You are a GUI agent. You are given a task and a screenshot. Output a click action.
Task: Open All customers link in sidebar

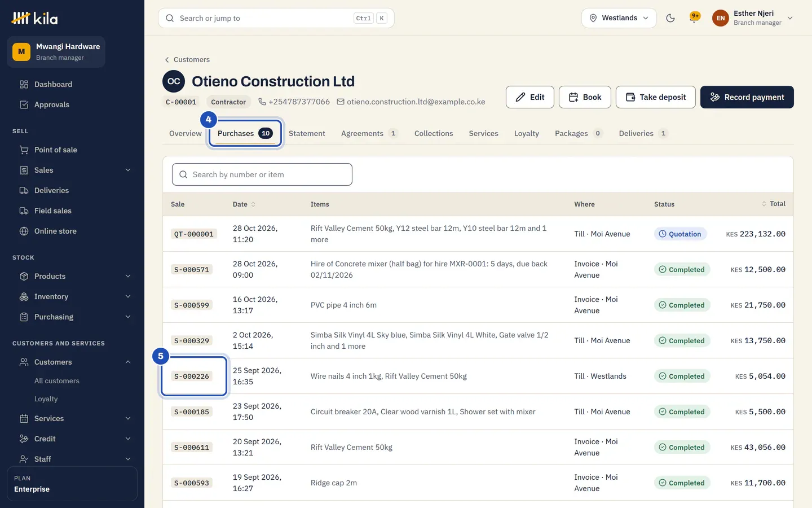tap(57, 381)
